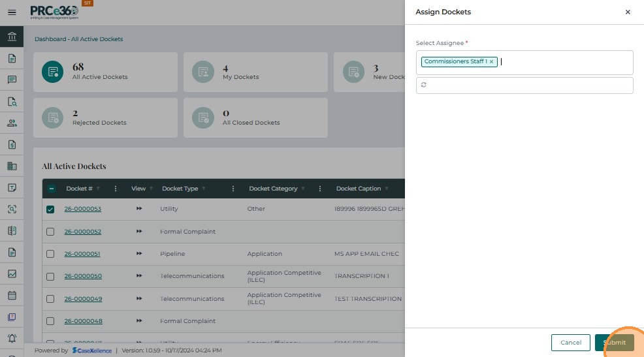Viewport: 644px width, 357px height.
Task: Click the Cancel button
Action: pos(570,343)
